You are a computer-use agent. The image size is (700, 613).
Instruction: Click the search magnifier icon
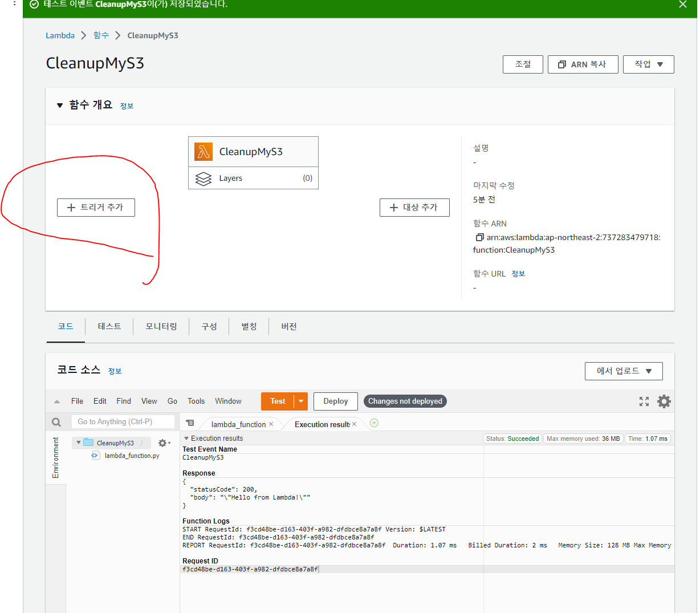coord(56,422)
